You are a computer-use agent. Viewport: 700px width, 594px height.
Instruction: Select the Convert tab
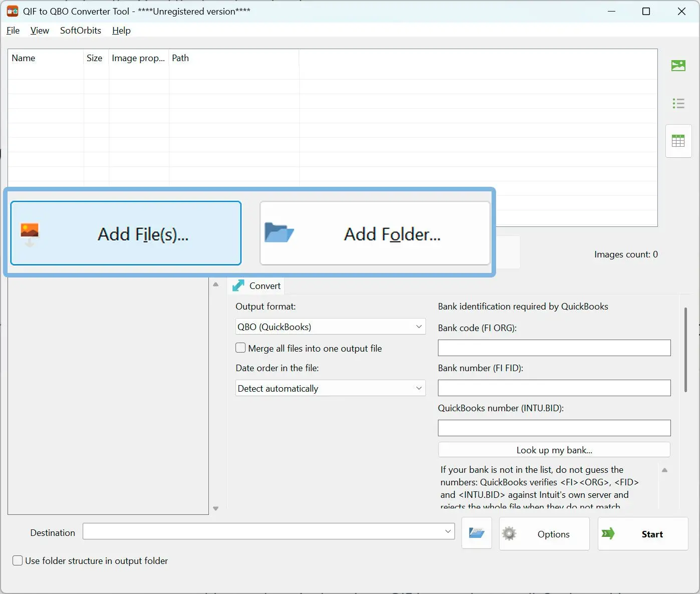click(256, 285)
